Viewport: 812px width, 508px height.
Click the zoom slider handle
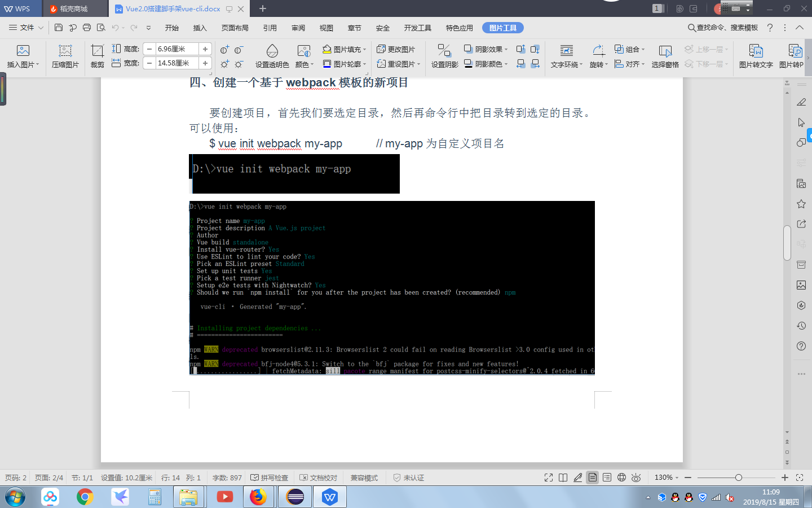pos(738,478)
